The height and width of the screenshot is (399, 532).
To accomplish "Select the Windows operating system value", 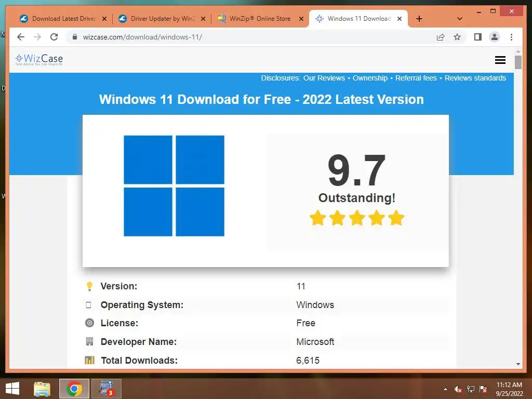I will (315, 304).
